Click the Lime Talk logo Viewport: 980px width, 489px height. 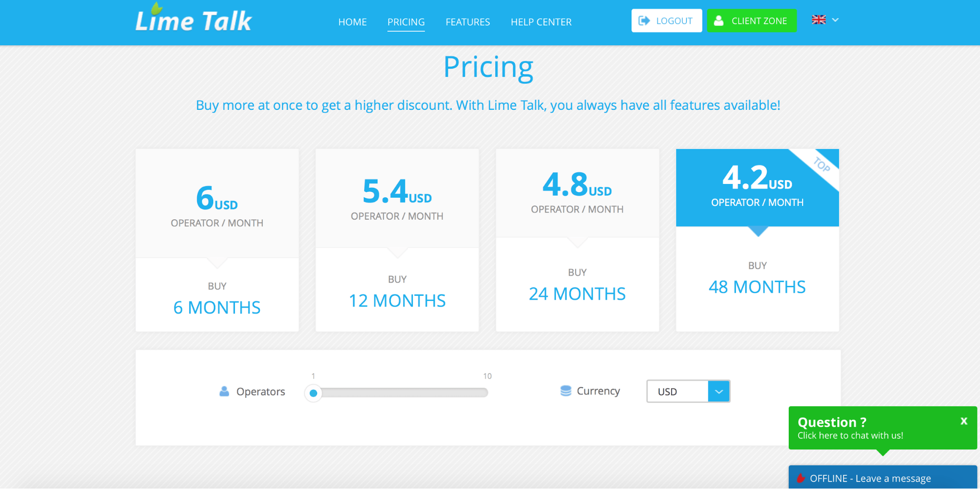193,19
